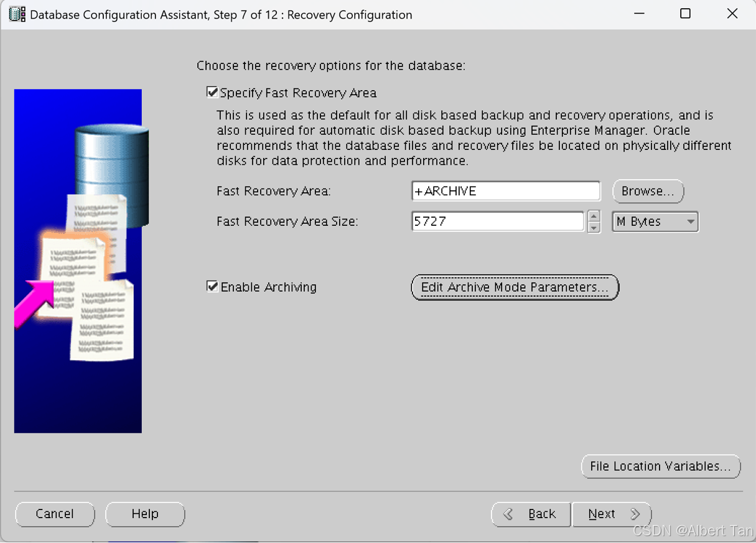
Task: Maximize the configuration assistant window
Action: [x=685, y=14]
